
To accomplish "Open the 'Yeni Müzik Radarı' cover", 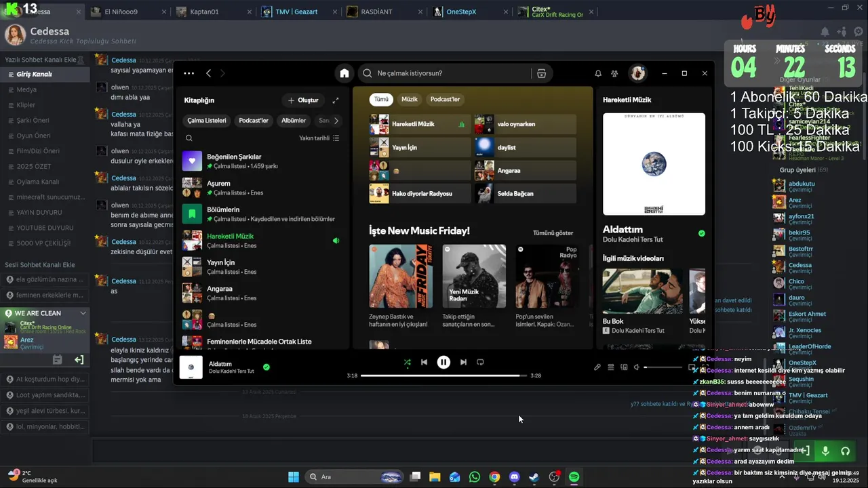I will 474,276.
